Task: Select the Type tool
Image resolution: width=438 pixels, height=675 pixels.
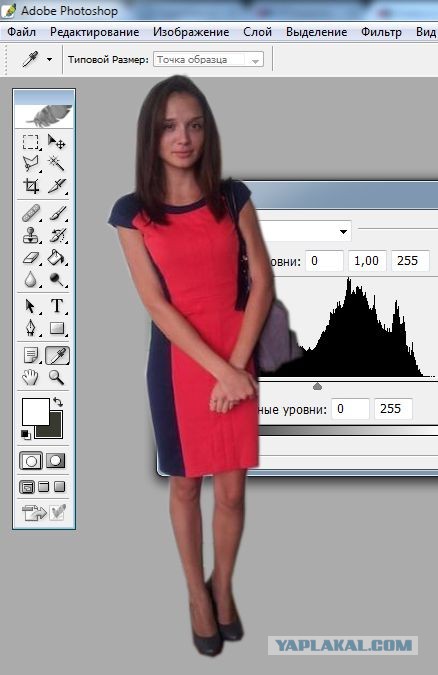Action: pos(56,306)
